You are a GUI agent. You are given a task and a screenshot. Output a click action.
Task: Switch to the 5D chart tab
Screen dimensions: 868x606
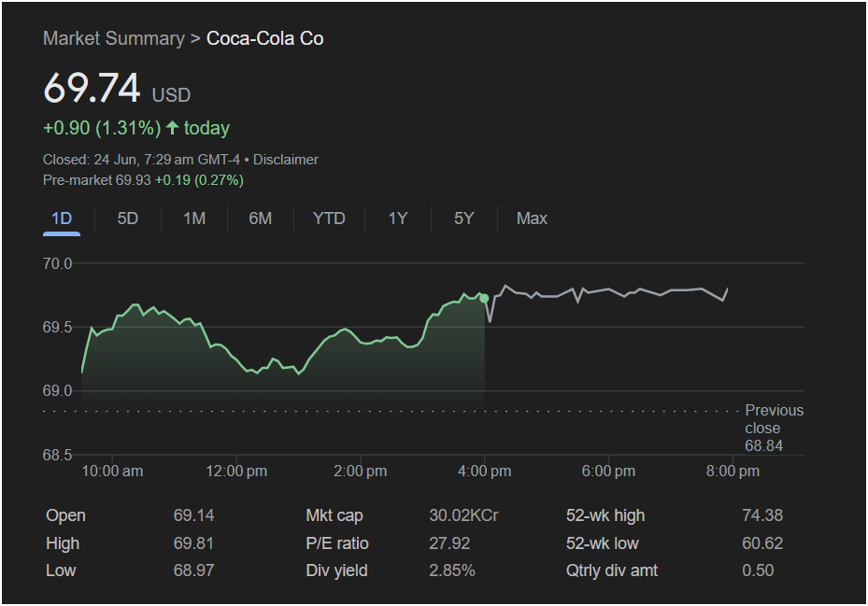(128, 218)
